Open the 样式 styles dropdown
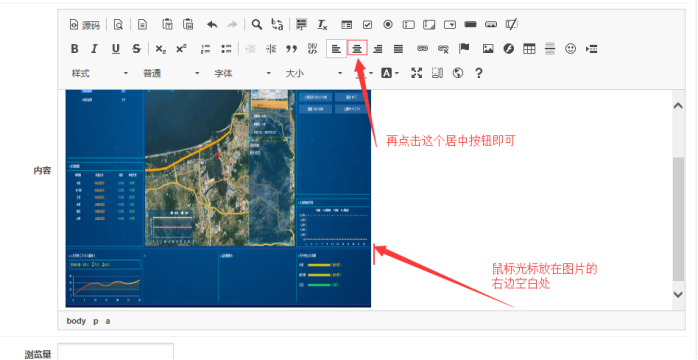The width and height of the screenshot is (698, 360). [x=100, y=73]
